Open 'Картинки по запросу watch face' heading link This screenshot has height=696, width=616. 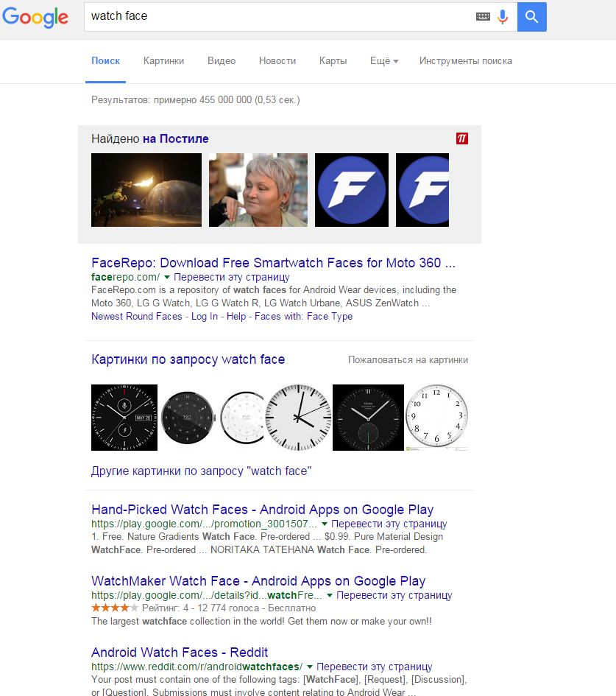(x=188, y=359)
